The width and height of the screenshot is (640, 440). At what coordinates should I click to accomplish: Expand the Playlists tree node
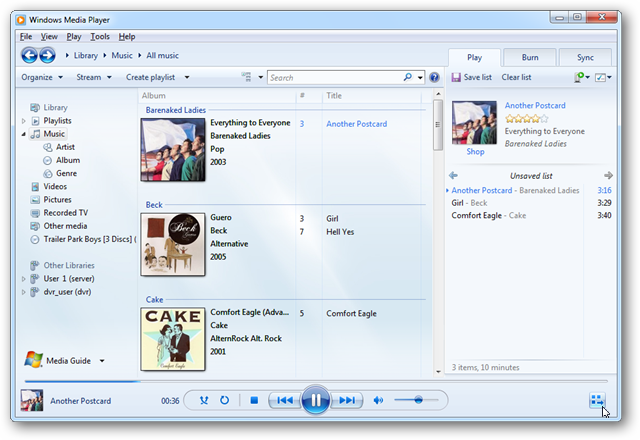pos(24,121)
